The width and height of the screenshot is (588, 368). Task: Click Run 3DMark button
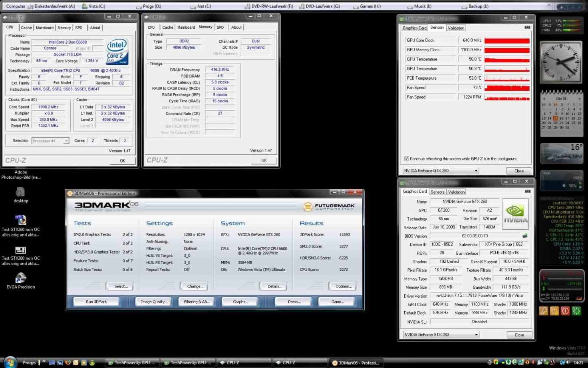[x=96, y=302]
